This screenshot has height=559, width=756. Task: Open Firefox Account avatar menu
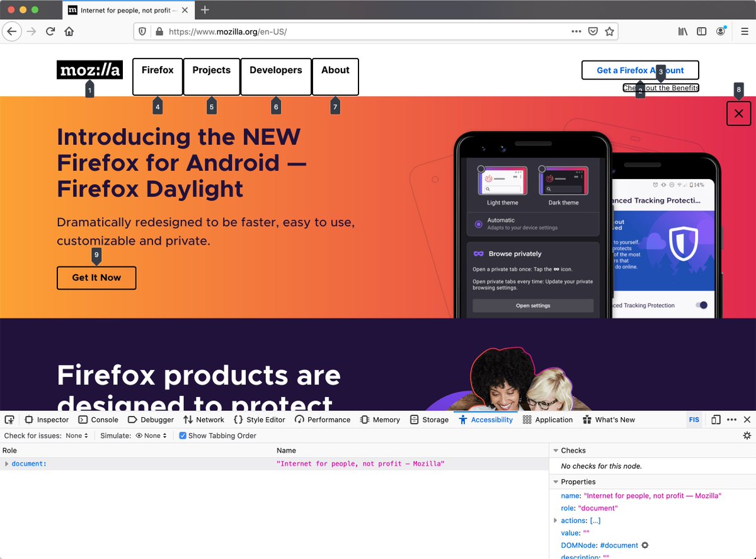(x=721, y=32)
